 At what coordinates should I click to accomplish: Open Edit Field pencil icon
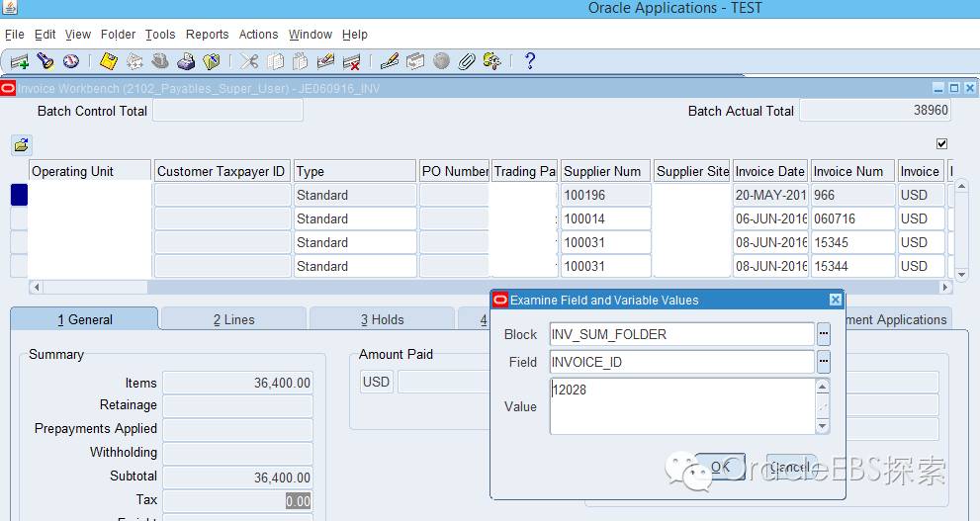point(390,61)
